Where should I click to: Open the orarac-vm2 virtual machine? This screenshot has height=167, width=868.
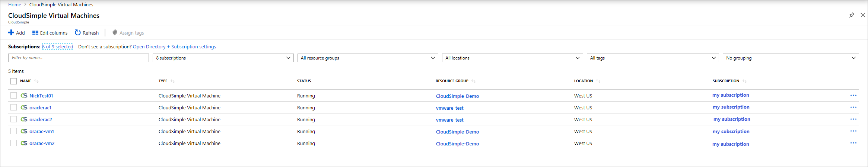42,143
